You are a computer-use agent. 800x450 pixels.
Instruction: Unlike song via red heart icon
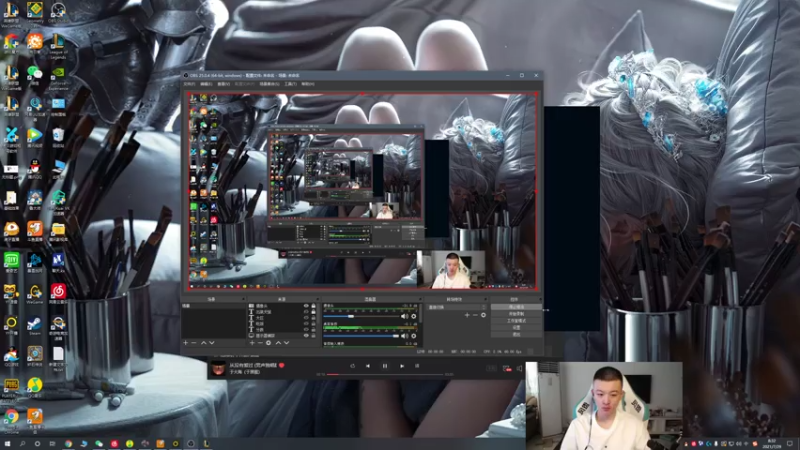282,365
